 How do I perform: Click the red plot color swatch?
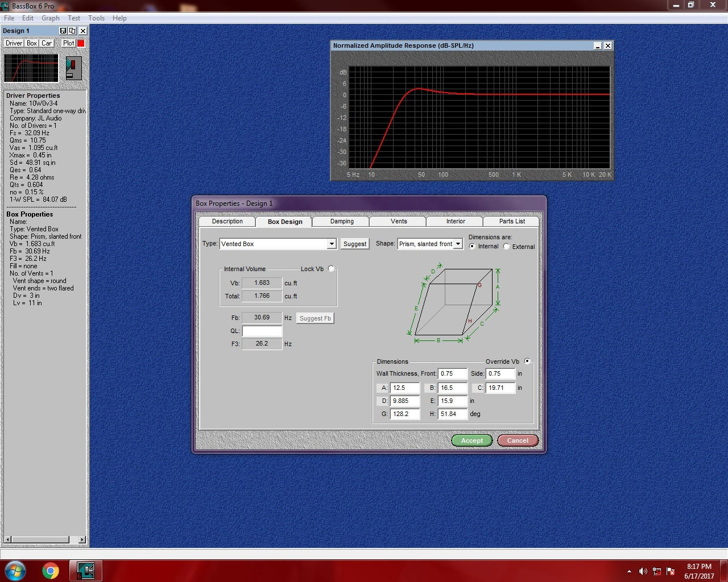(x=81, y=43)
